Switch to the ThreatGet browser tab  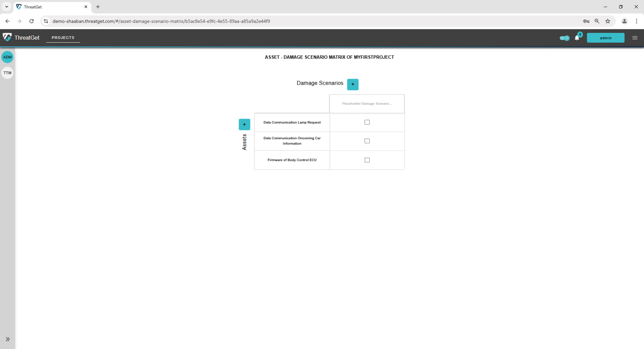[x=50, y=7]
